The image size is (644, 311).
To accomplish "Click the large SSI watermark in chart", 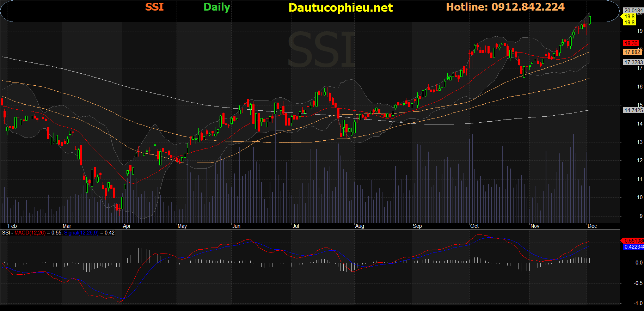I will [321, 49].
